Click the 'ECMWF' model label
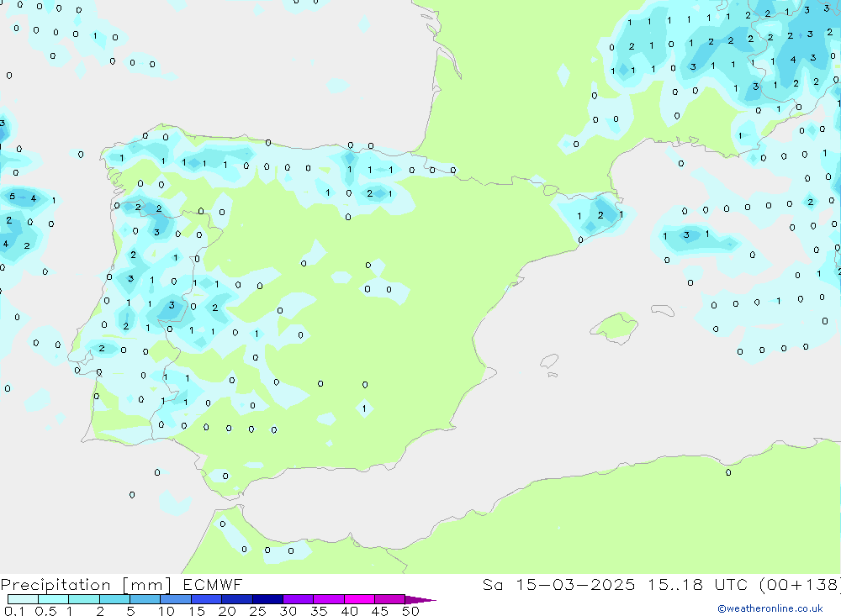Image resolution: width=841 pixels, height=616 pixels. point(213,585)
